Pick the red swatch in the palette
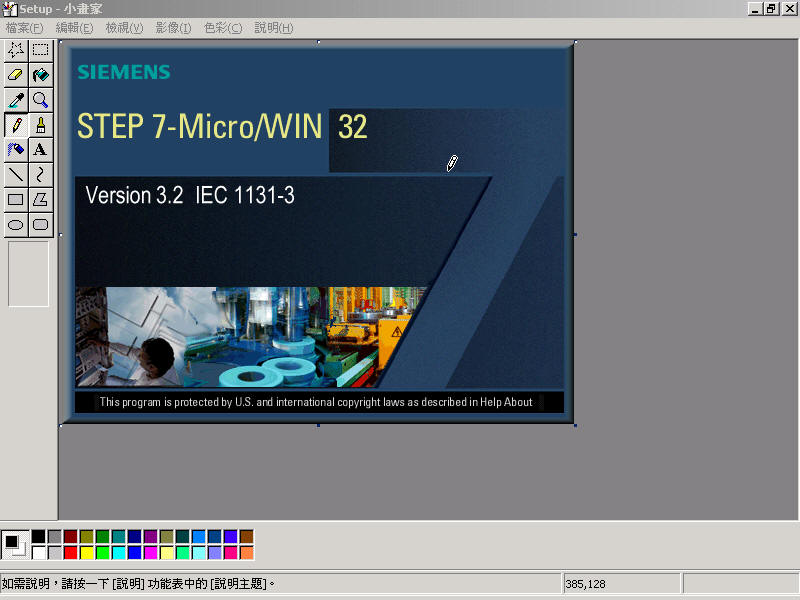Image resolution: width=800 pixels, height=600 pixels. pos(70,553)
